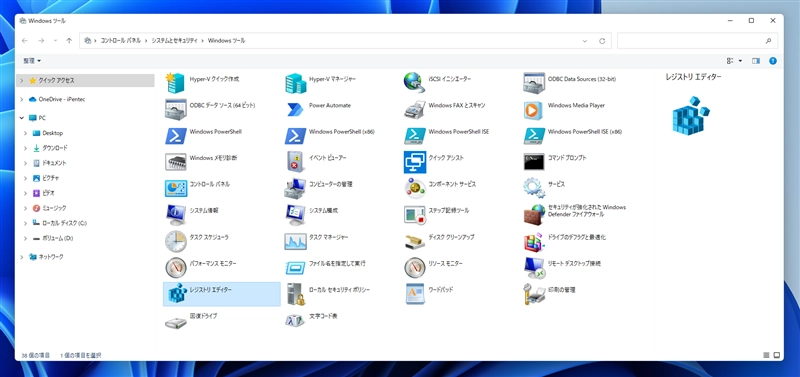Select ODBC データ ソース (64 ビット) icon
The image size is (800, 377).
(x=176, y=109)
